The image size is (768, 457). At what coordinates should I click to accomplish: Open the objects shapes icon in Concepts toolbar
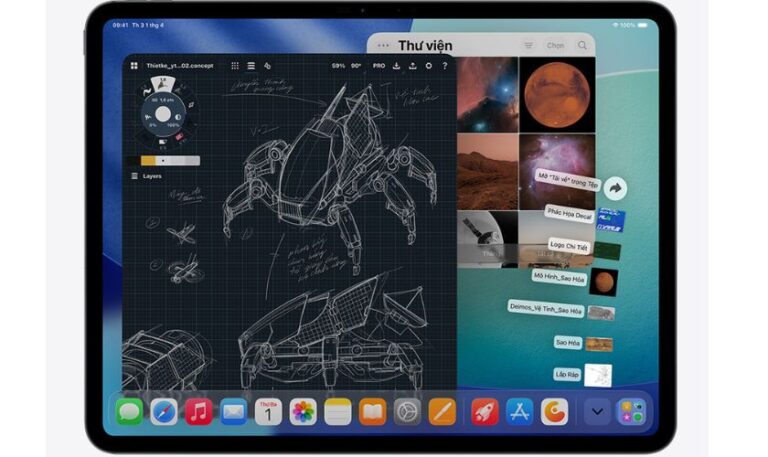(267, 66)
